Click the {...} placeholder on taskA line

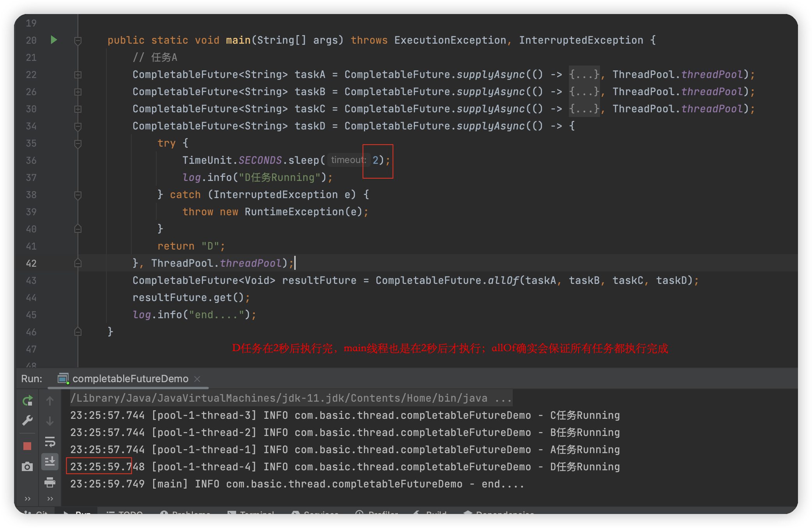(x=584, y=74)
